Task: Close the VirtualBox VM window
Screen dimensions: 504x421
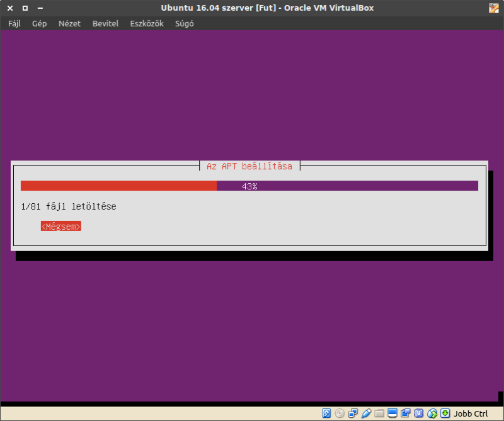Action: point(10,8)
